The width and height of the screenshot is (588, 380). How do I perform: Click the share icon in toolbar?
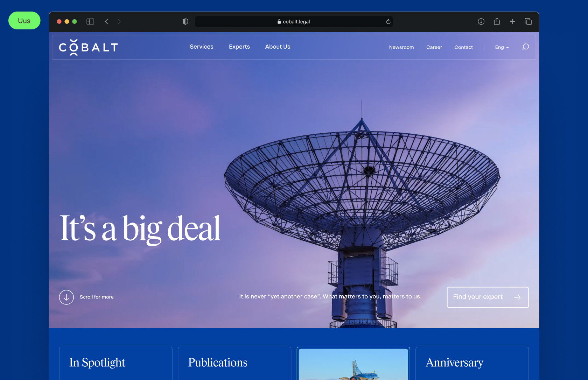click(497, 22)
